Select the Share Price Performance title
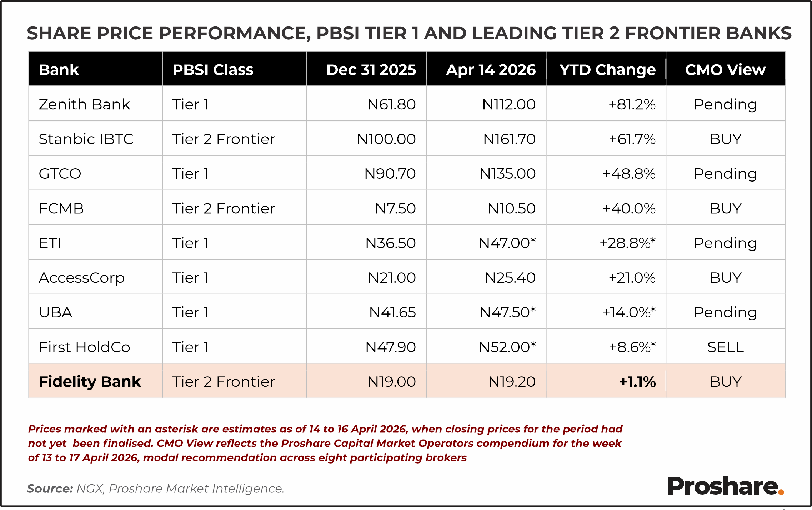 pyautogui.click(x=409, y=33)
